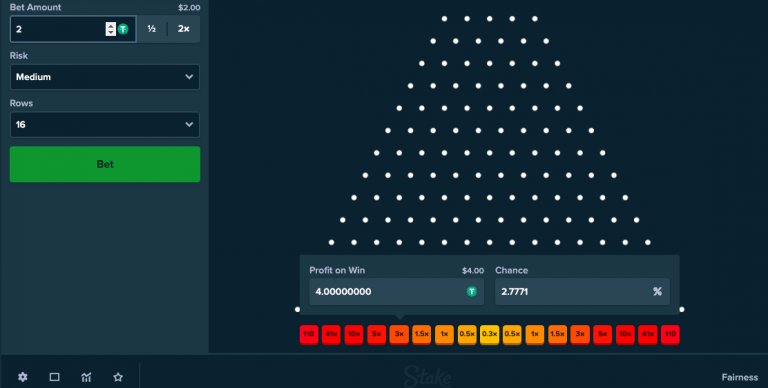Click the Stake logo in footer
768x388 pixels.
coord(427,376)
